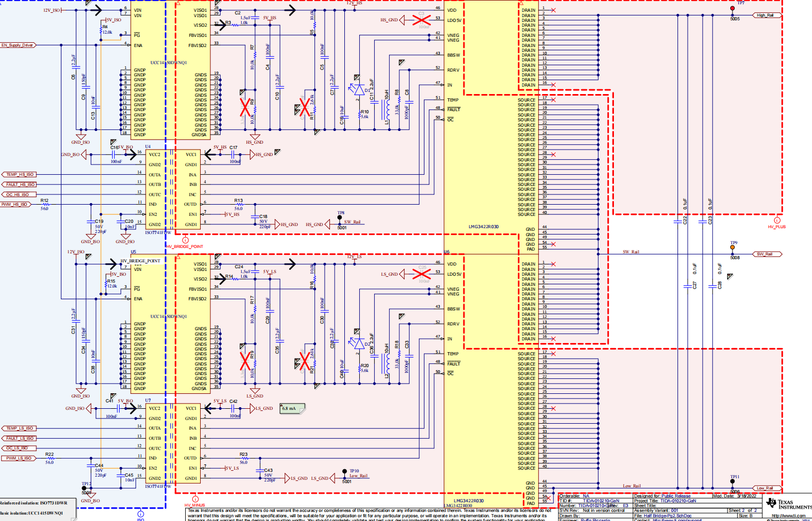This screenshot has height=521, width=812.
Task: Click 'Assembly Variant: 001' field
Action: click(x=656, y=510)
